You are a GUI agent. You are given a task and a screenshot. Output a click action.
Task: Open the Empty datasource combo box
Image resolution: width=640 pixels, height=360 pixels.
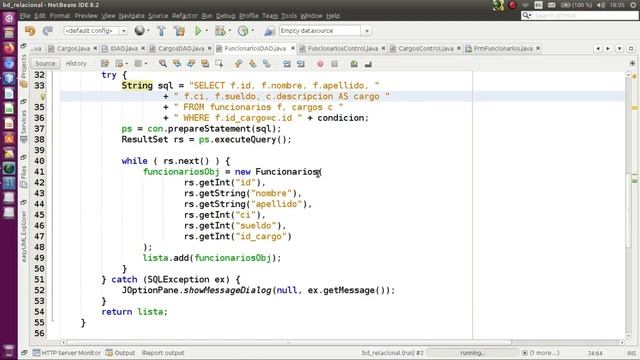[325, 31]
